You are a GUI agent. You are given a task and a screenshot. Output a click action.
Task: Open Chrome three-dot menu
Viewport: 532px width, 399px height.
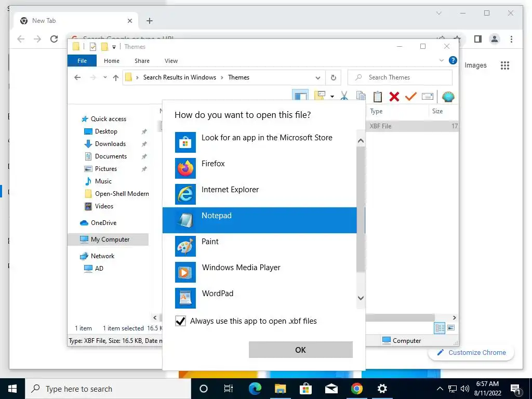(511, 39)
